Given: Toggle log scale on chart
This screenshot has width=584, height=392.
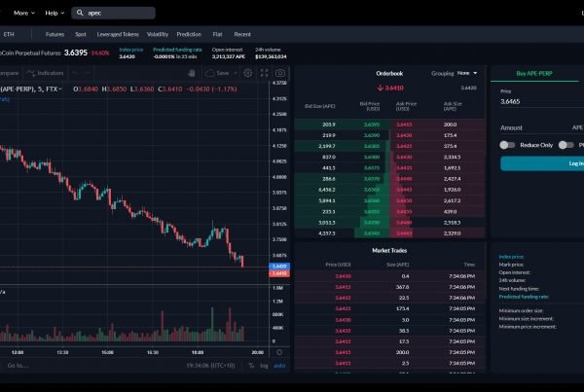Looking at the screenshot, I should (264, 366).
